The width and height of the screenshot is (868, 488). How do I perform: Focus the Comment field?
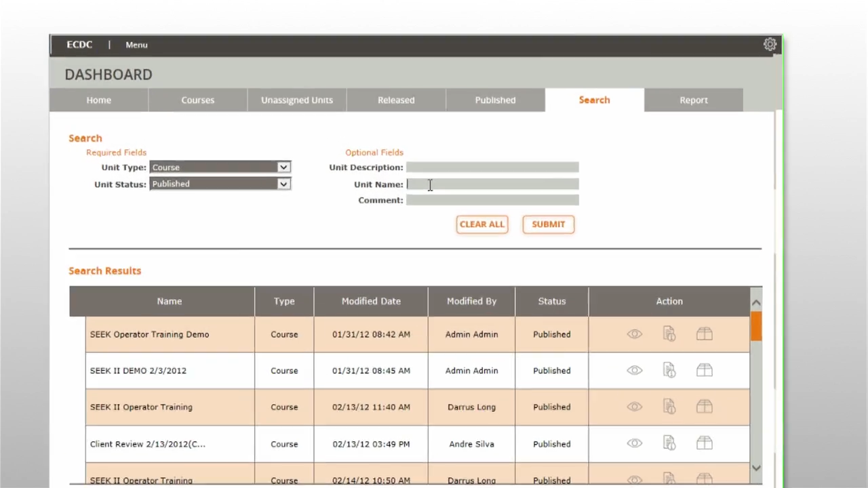(x=492, y=200)
